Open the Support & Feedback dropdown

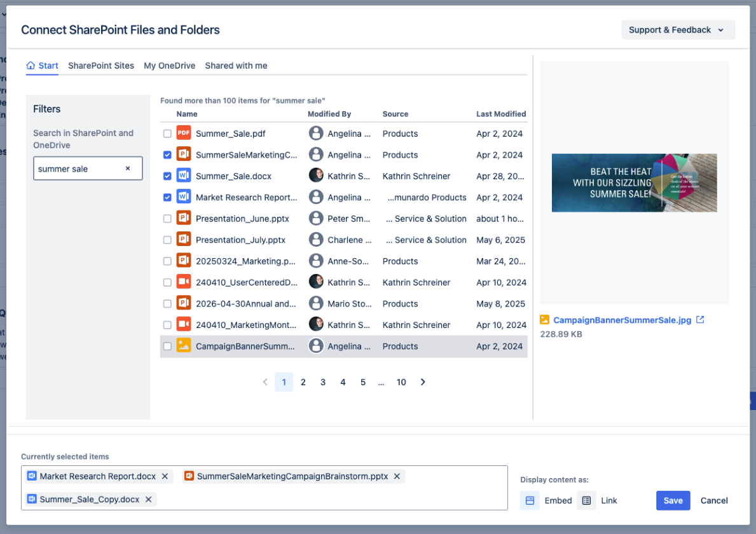pos(678,29)
